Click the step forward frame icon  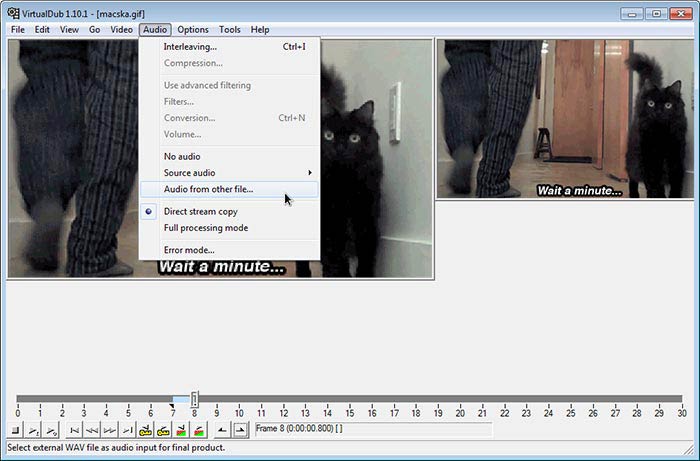109,430
